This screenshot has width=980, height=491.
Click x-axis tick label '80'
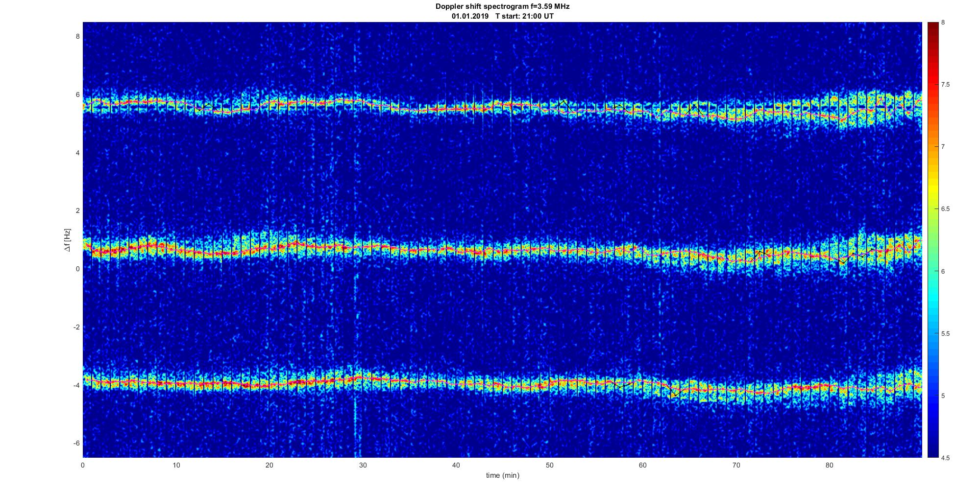coord(829,465)
